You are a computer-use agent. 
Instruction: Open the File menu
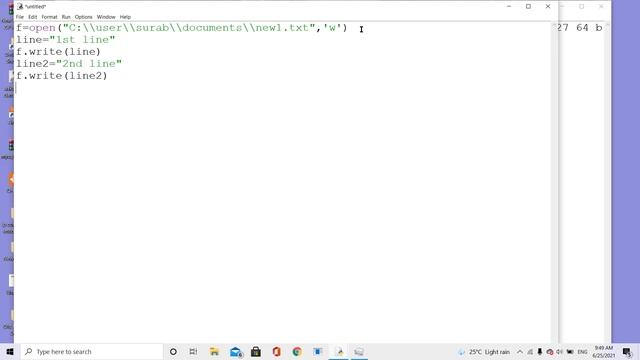tap(20, 17)
